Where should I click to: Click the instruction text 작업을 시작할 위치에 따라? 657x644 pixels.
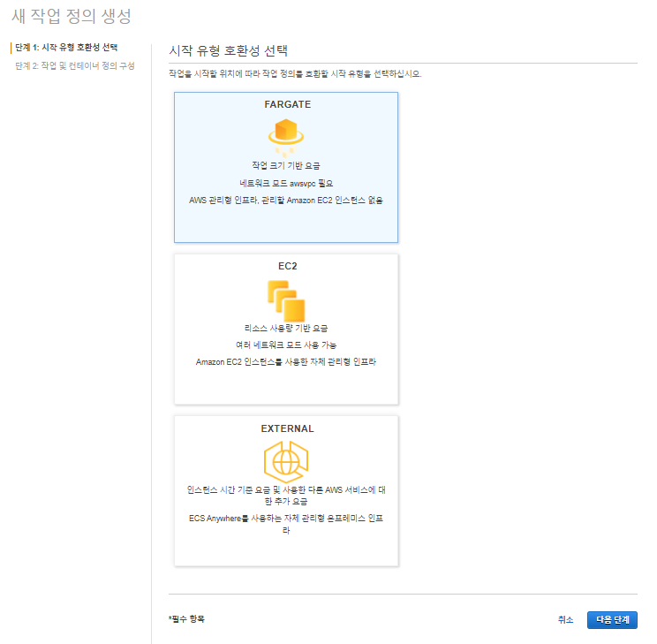coord(295,74)
